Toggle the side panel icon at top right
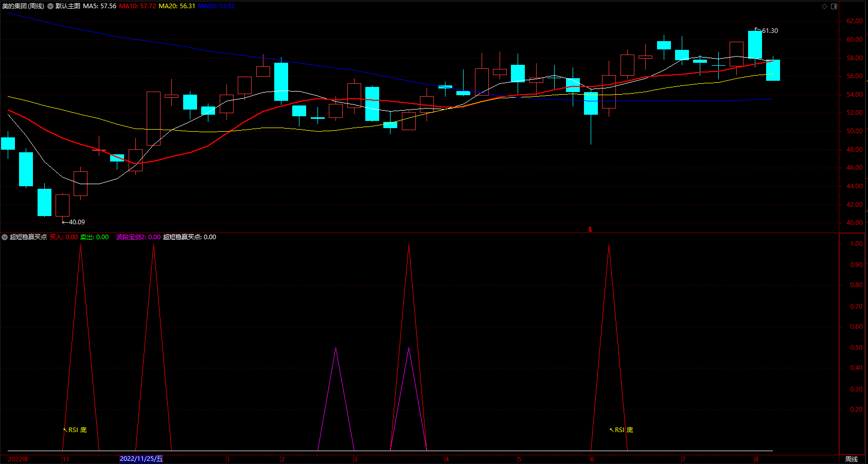The height and width of the screenshot is (464, 868). point(834,6)
